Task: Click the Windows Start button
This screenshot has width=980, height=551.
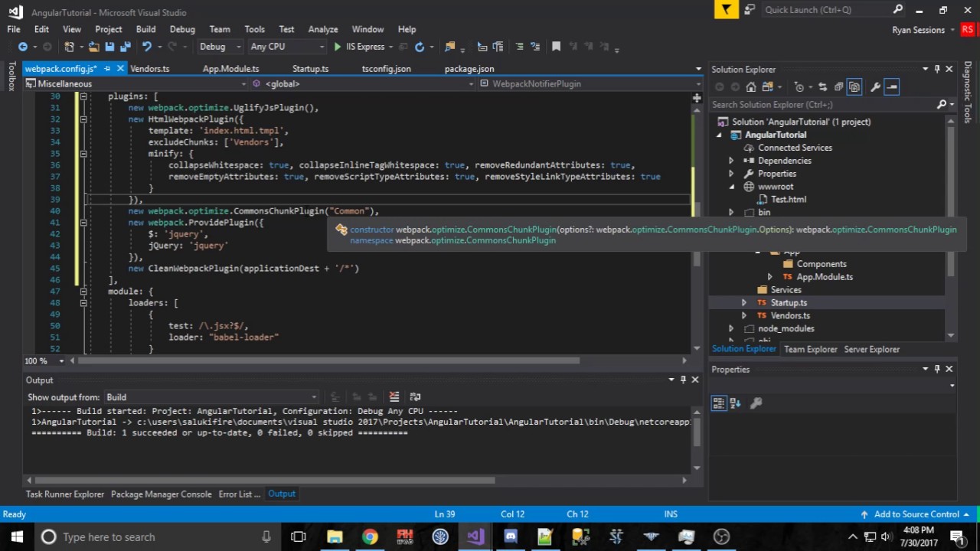Action: 17,536
